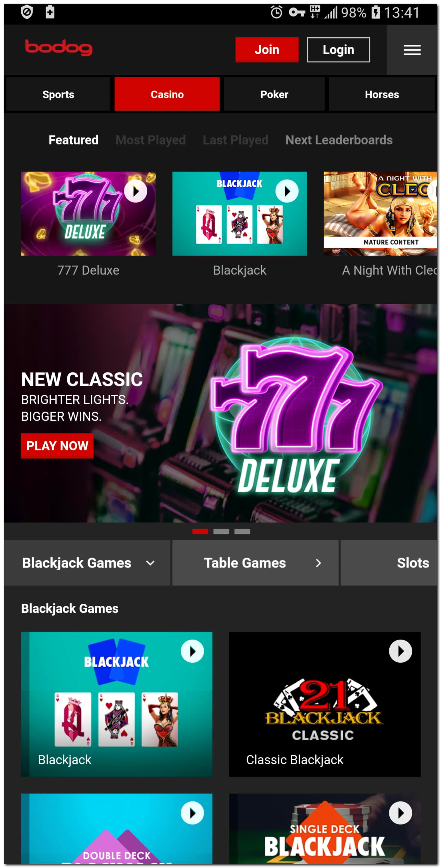
Task: Select the third carousel indicator bar
Action: coord(242,531)
